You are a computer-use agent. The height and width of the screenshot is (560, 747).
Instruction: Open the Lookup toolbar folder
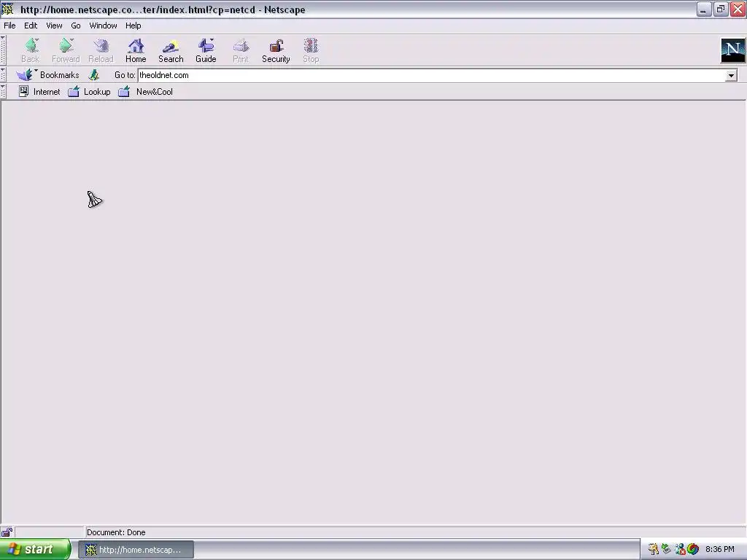click(x=89, y=91)
